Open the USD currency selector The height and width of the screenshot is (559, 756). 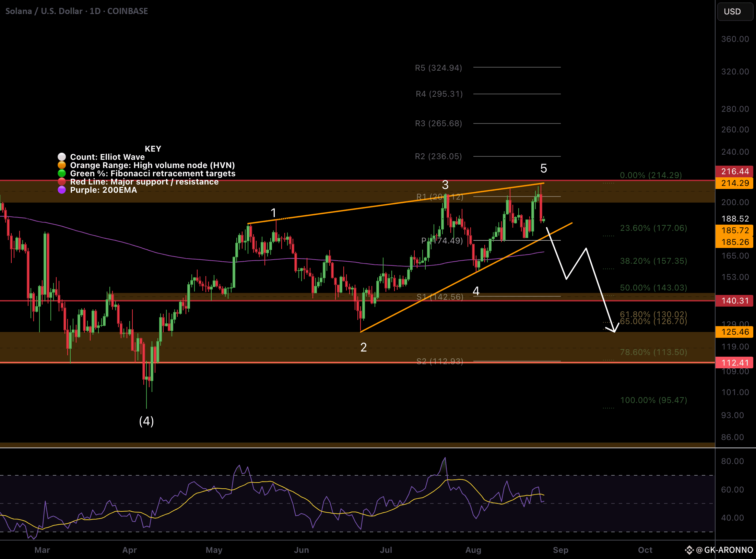pyautogui.click(x=734, y=12)
